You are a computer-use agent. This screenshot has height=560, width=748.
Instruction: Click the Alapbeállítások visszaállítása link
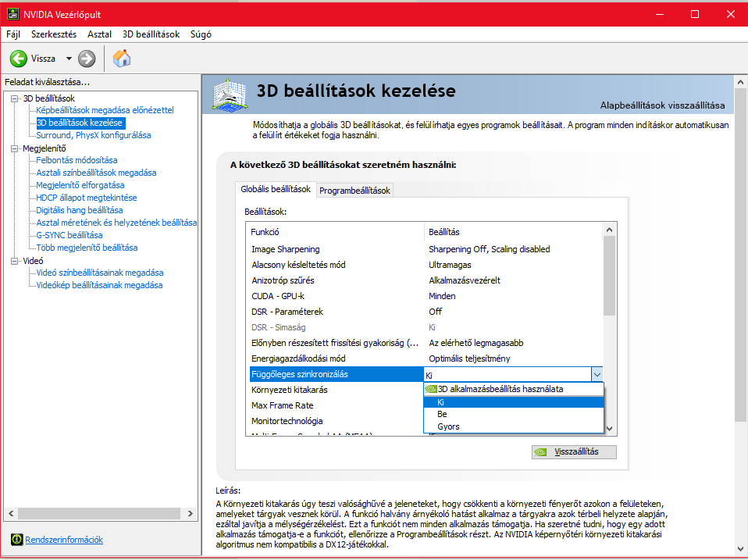tap(663, 105)
